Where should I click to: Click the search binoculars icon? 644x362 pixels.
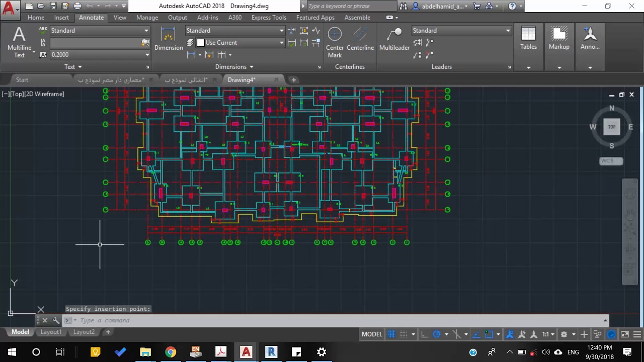pyautogui.click(x=404, y=6)
